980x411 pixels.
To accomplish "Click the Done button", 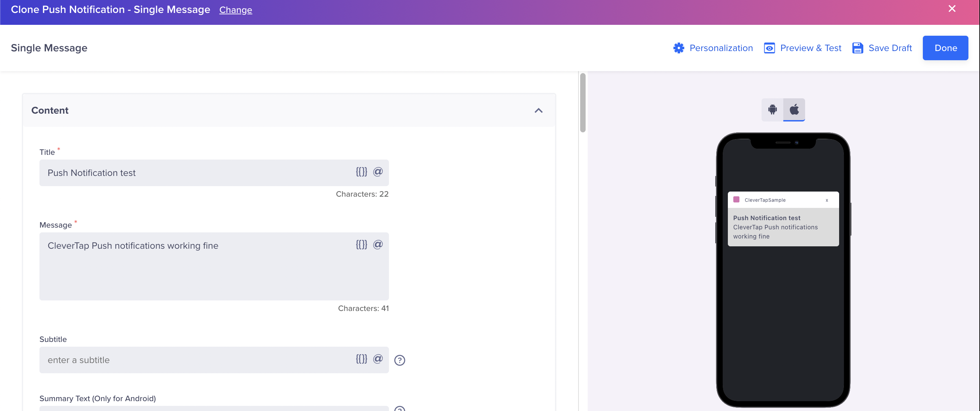I will [945, 48].
